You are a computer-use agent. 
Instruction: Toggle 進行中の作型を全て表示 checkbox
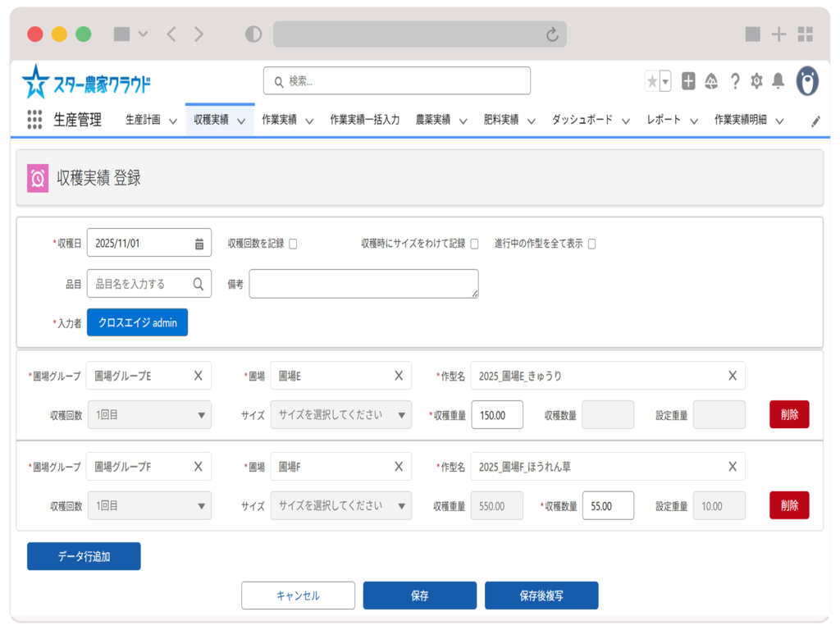pos(591,244)
